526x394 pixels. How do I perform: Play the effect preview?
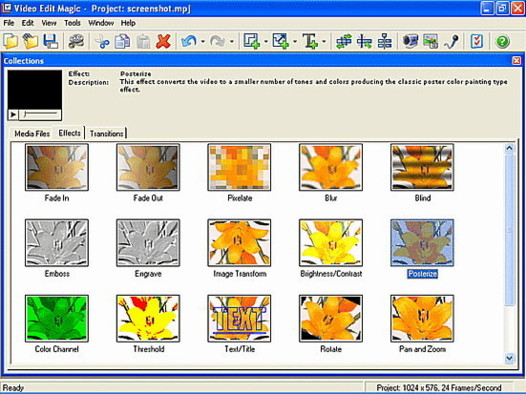pos(13,115)
